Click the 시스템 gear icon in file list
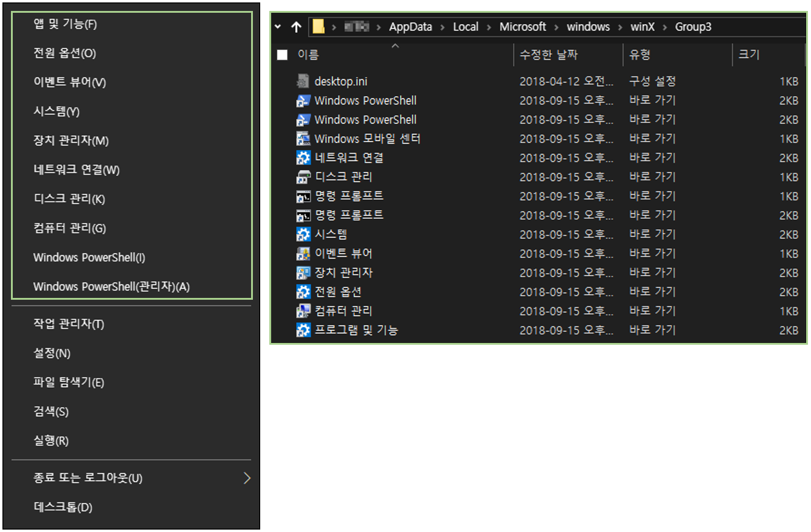 (x=303, y=234)
